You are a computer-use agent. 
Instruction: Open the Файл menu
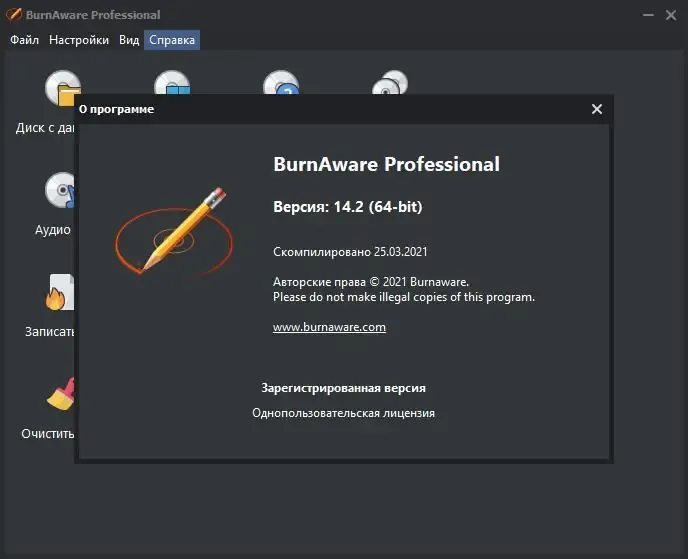click(x=24, y=40)
